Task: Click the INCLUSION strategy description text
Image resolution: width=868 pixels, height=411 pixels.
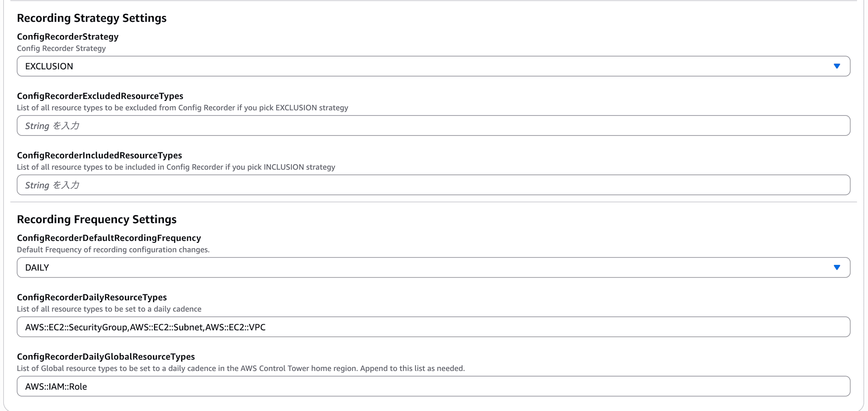Action: pos(176,167)
